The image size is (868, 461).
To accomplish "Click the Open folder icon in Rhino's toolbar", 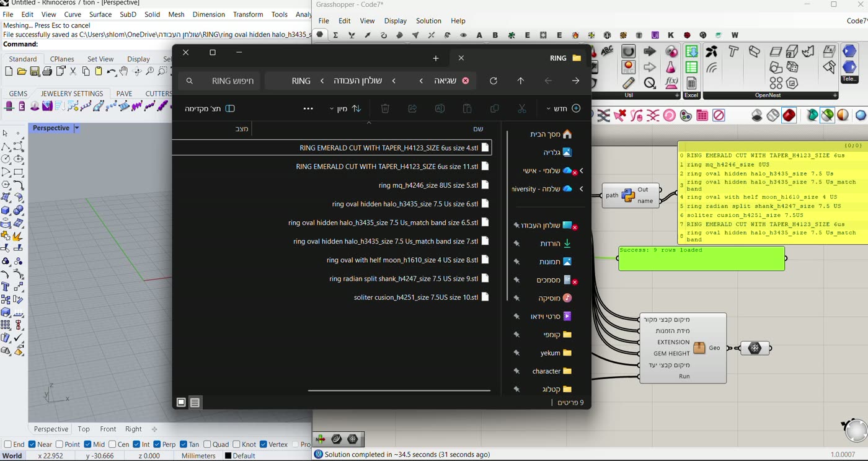I will point(22,72).
